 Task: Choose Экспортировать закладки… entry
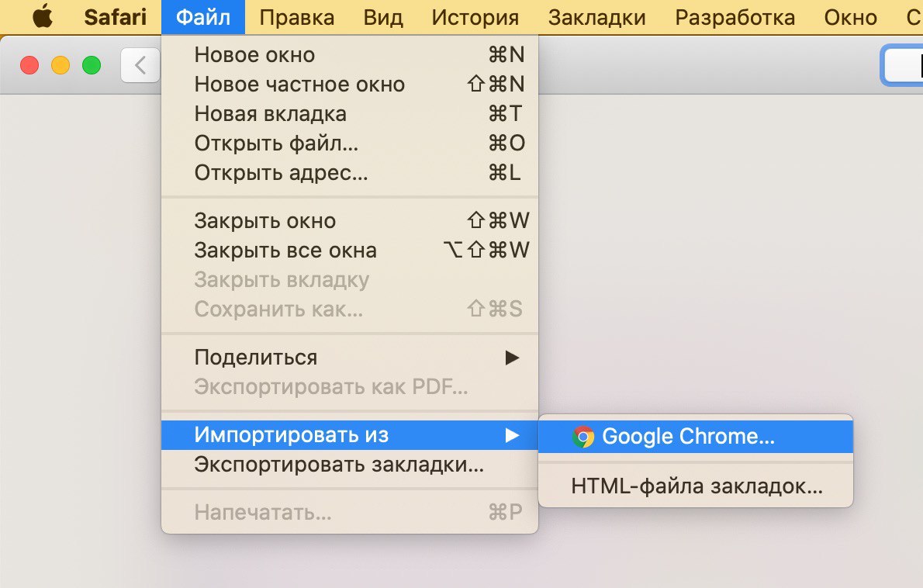[350, 465]
